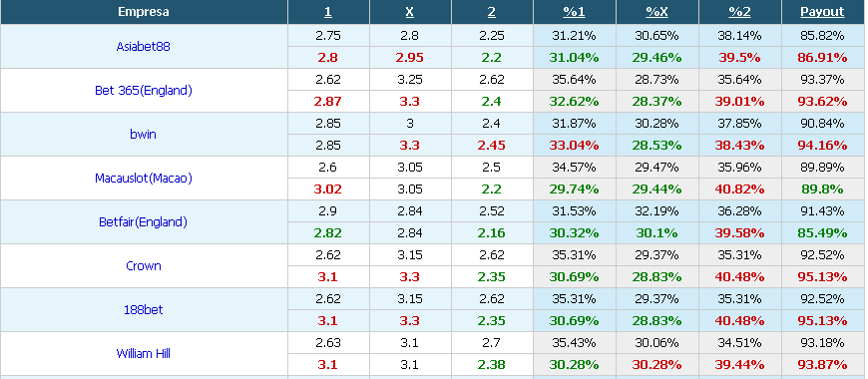Select the Betfair(England) link
The height and width of the screenshot is (379, 868).
click(143, 221)
